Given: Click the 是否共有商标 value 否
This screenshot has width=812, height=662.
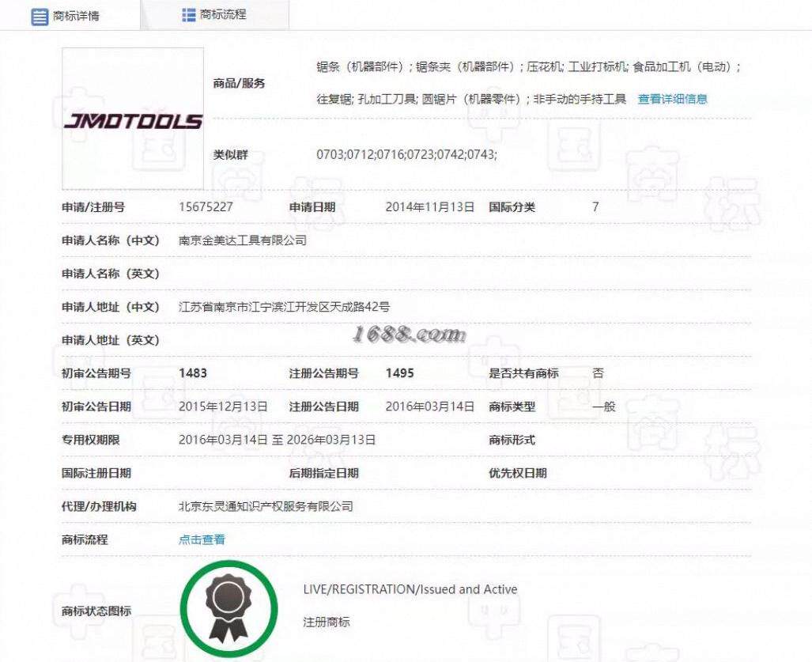Looking at the screenshot, I should pos(598,373).
